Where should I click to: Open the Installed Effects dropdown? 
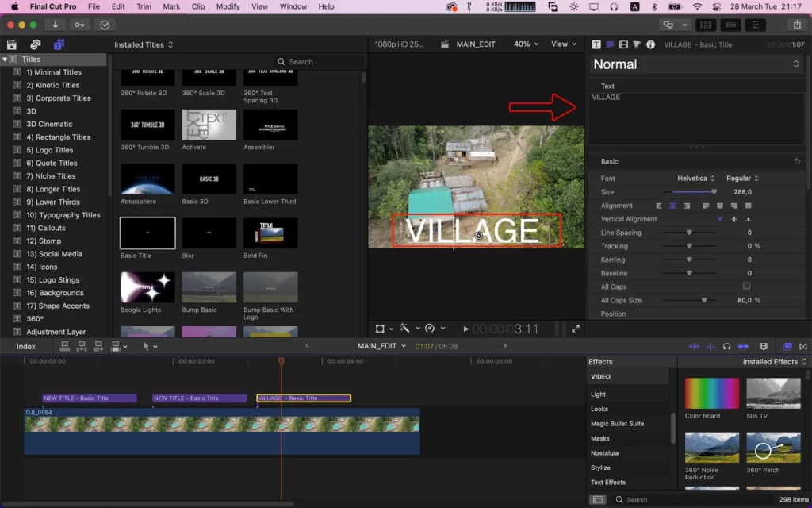[775, 362]
